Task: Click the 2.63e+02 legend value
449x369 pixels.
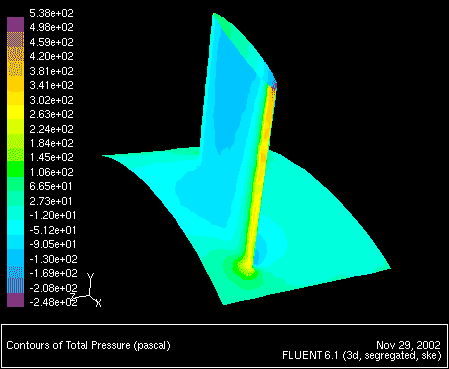Action: tap(51, 114)
